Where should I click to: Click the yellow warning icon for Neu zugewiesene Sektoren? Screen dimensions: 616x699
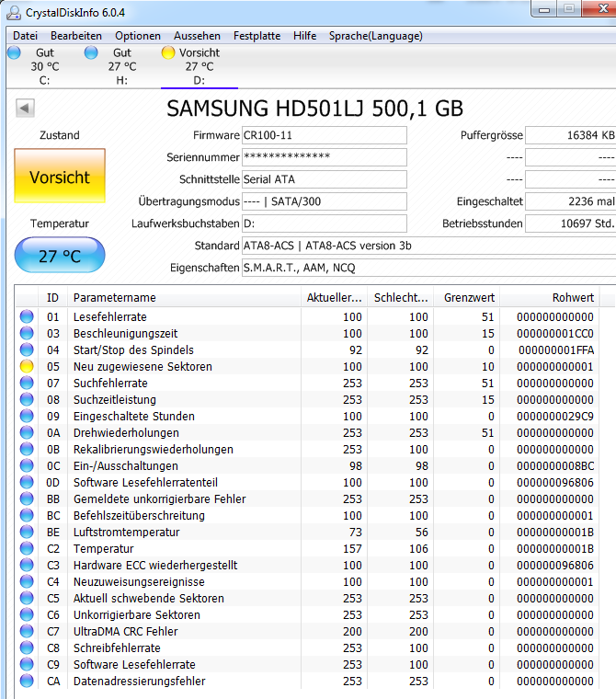tap(27, 366)
